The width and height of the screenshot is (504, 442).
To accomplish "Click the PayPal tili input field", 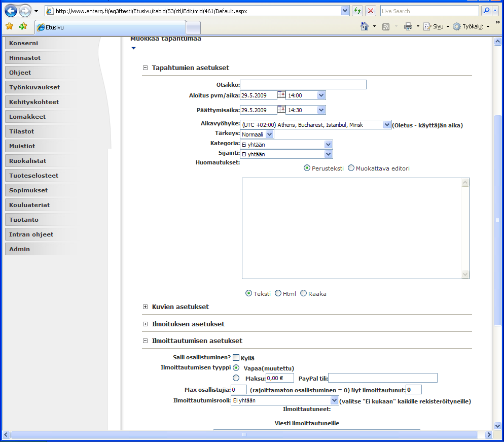I will click(382, 378).
